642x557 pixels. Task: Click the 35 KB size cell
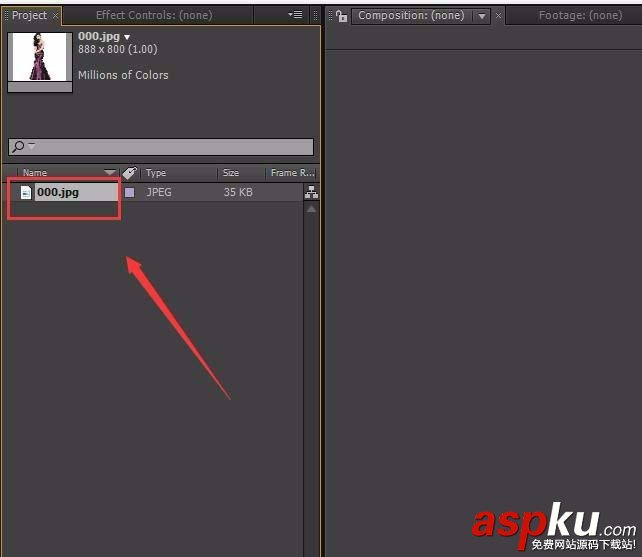pyautogui.click(x=238, y=192)
